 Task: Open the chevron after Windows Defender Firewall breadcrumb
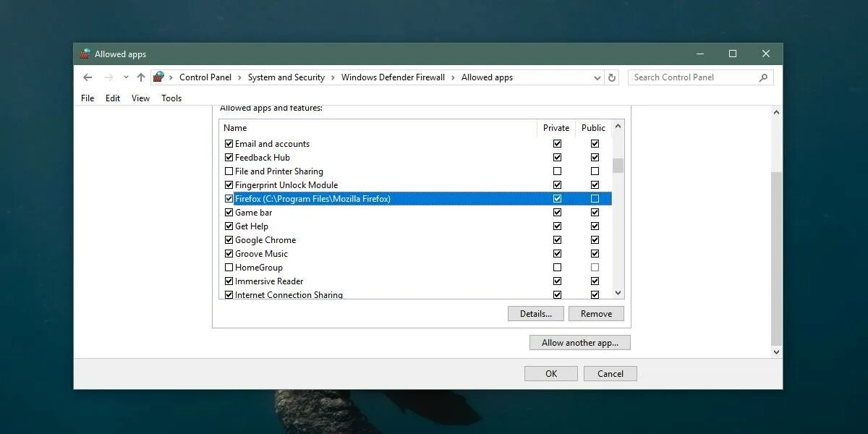453,77
